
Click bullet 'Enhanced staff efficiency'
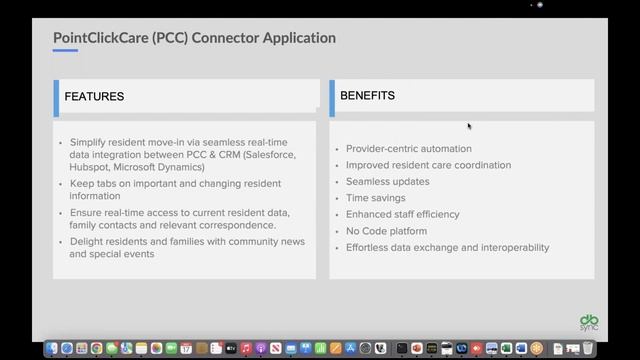pyautogui.click(x=402, y=214)
